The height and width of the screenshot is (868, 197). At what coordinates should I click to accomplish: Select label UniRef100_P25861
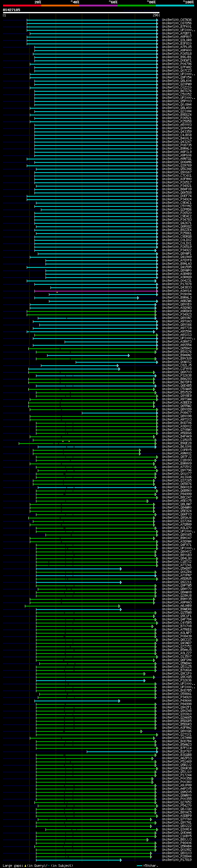pyautogui.click(x=177, y=233)
